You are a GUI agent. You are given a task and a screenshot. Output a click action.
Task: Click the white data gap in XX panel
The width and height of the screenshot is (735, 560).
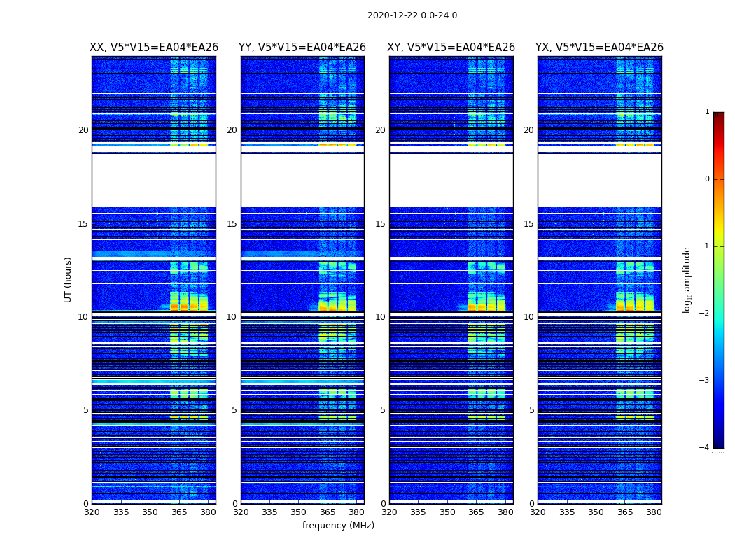[x=153, y=180]
